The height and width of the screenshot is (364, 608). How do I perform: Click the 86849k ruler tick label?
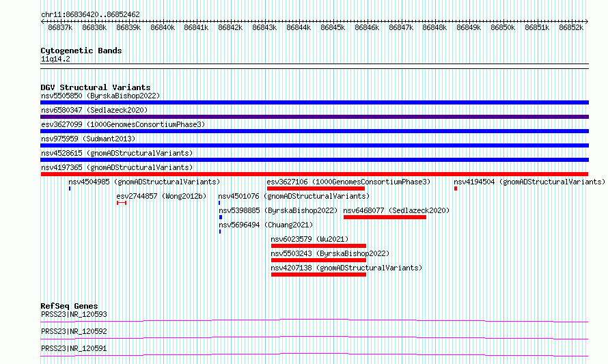(x=469, y=27)
